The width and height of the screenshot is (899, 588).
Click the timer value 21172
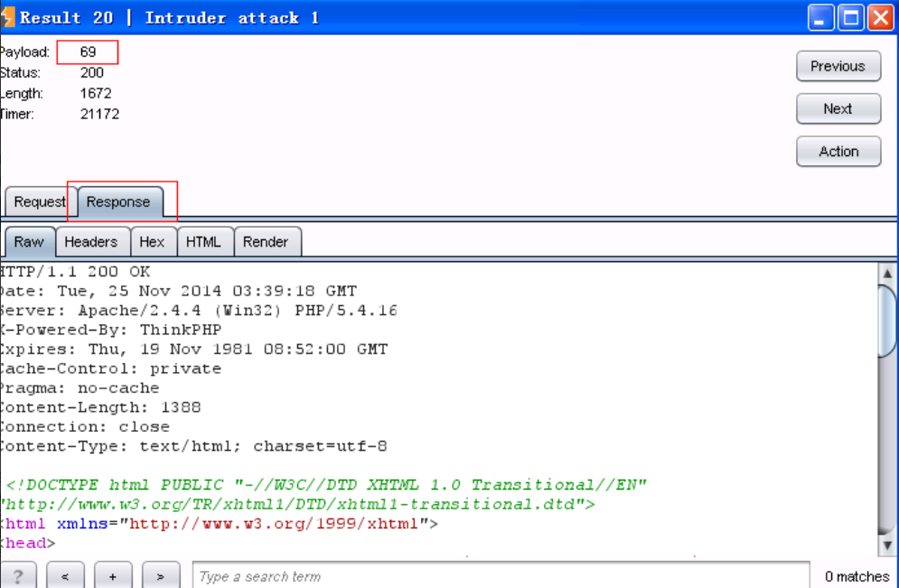[x=99, y=114]
